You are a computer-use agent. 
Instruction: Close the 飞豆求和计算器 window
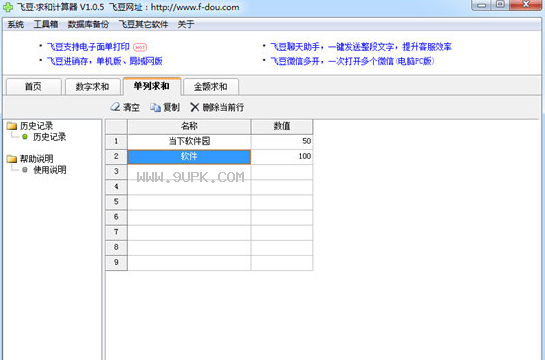coord(526,5)
